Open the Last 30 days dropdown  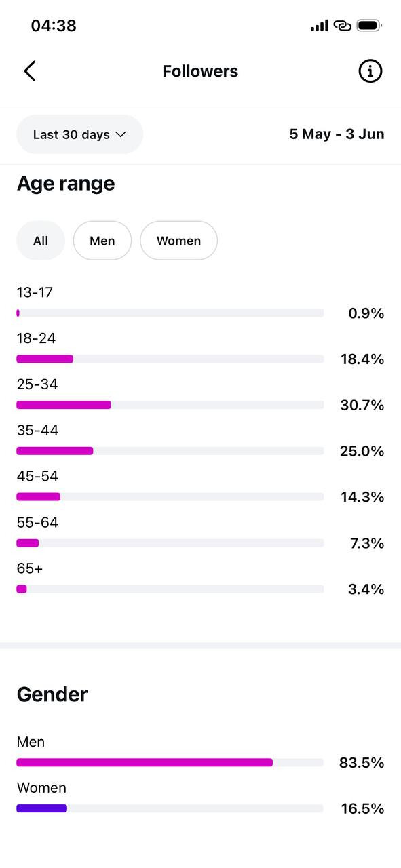[x=80, y=134]
